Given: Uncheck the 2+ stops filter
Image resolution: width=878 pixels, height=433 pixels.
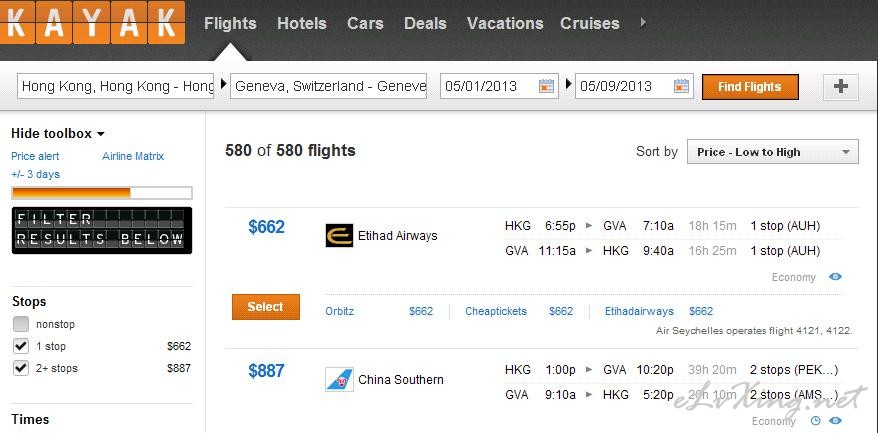Looking at the screenshot, I should 21,368.
